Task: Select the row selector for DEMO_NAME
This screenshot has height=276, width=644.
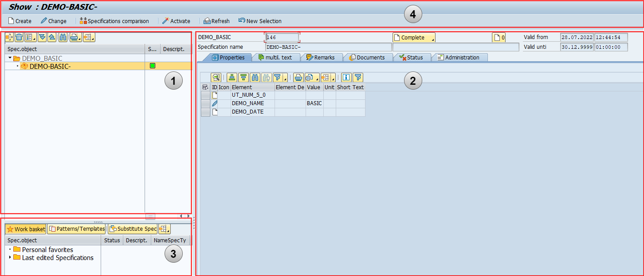Action: tap(205, 103)
